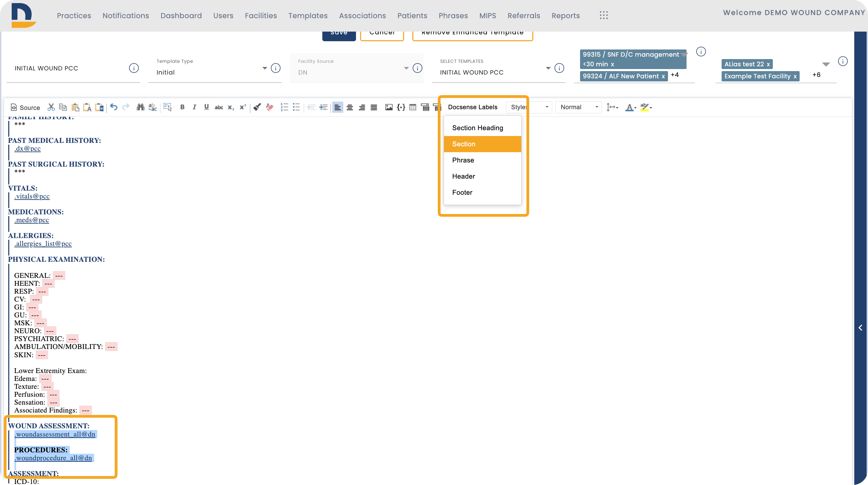
Task: Open the Template Type dropdown
Action: click(214, 68)
